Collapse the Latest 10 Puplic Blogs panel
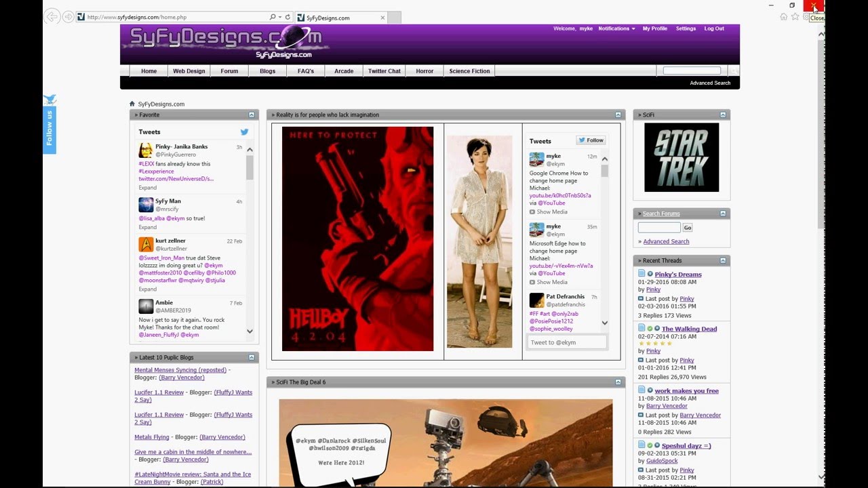868x488 pixels. (252, 357)
